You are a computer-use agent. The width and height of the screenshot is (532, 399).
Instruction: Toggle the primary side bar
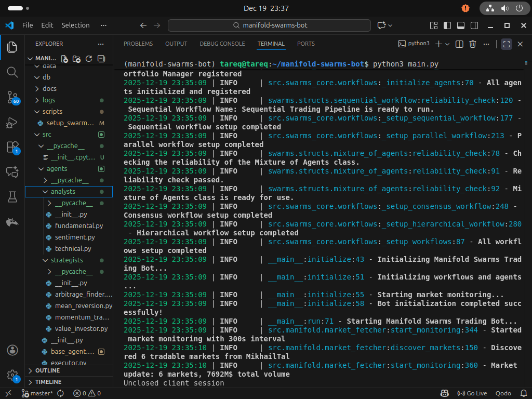point(447,25)
